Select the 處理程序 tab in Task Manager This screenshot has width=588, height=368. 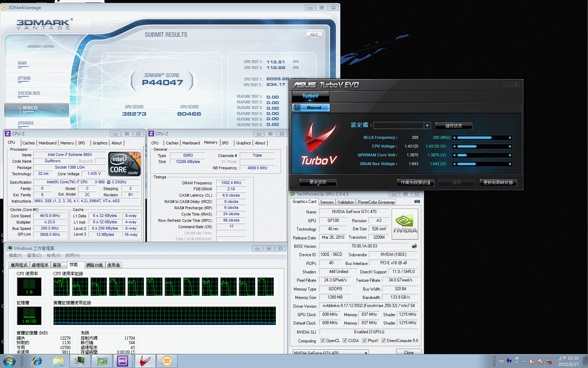tap(40, 265)
